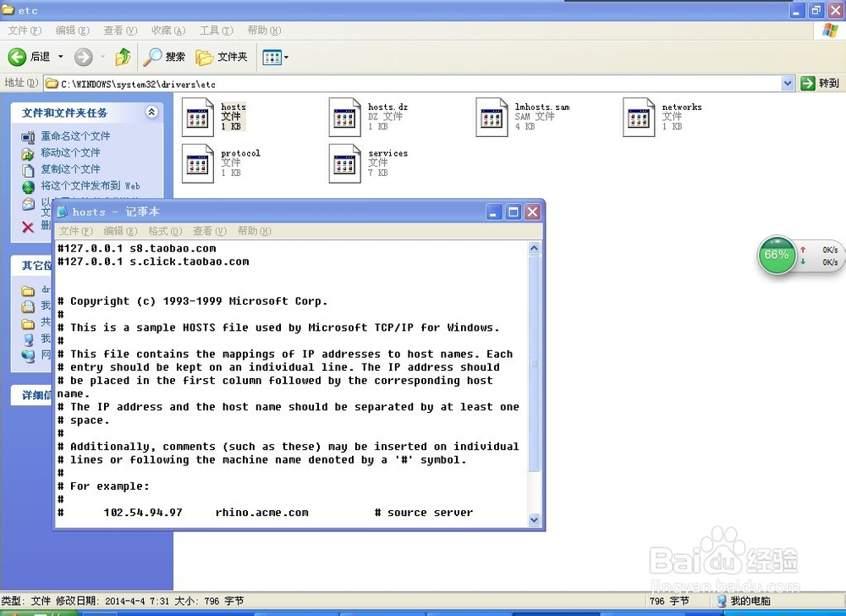Click the rhino.acme.com example line
Viewport: 846px width, 616px height.
(265, 513)
